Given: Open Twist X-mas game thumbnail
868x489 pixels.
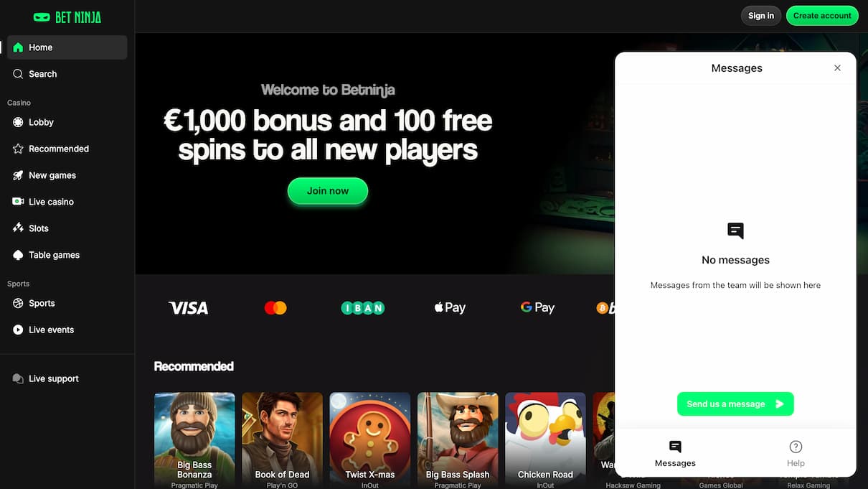Looking at the screenshot, I should pyautogui.click(x=370, y=440).
